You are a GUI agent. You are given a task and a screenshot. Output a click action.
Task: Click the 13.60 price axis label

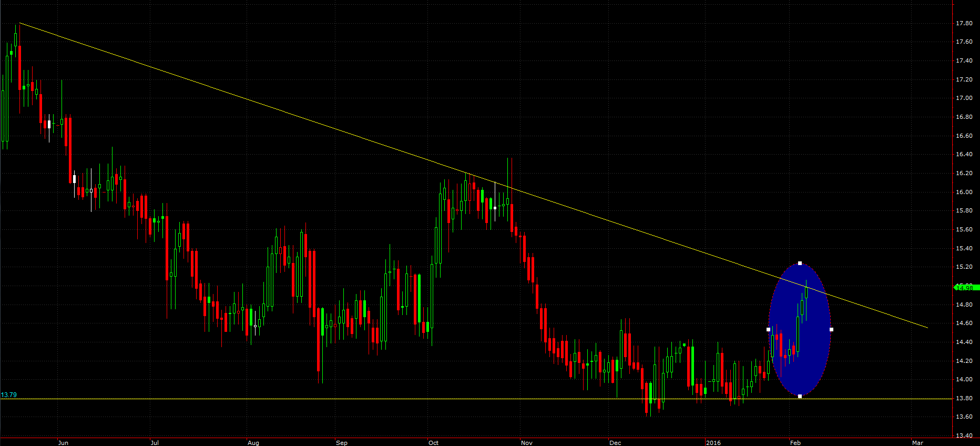click(x=964, y=417)
